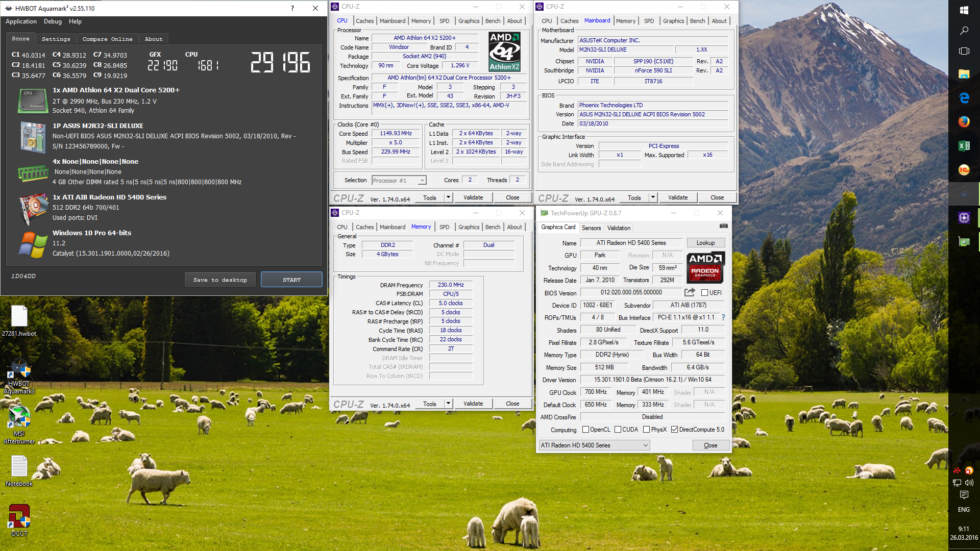The width and height of the screenshot is (980, 551).
Task: Open the network tray icon
Action: 957,482
